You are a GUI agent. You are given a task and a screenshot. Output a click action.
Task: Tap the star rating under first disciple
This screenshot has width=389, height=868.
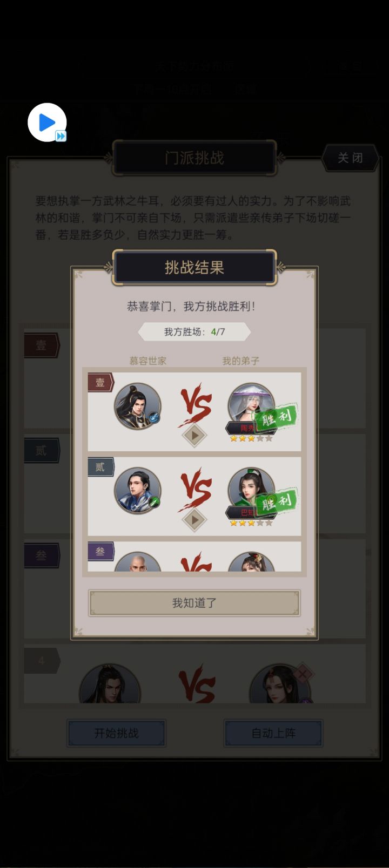click(x=251, y=438)
